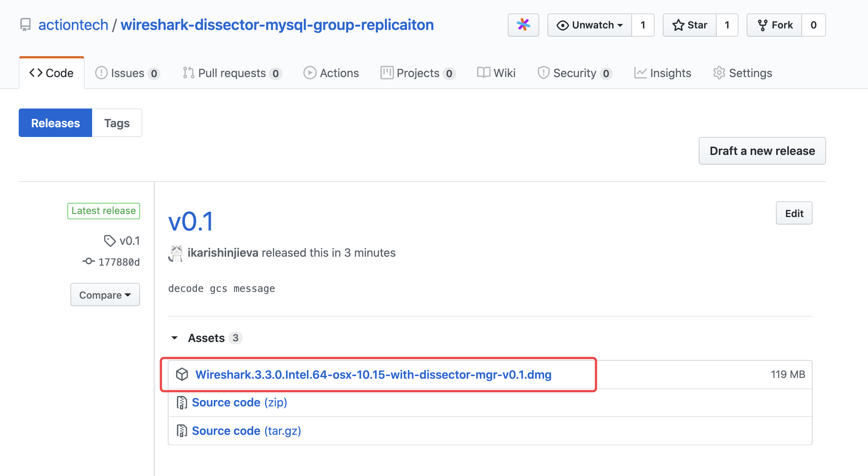This screenshot has width=868, height=476.
Task: Open the v0.1 release title link
Action: (191, 222)
